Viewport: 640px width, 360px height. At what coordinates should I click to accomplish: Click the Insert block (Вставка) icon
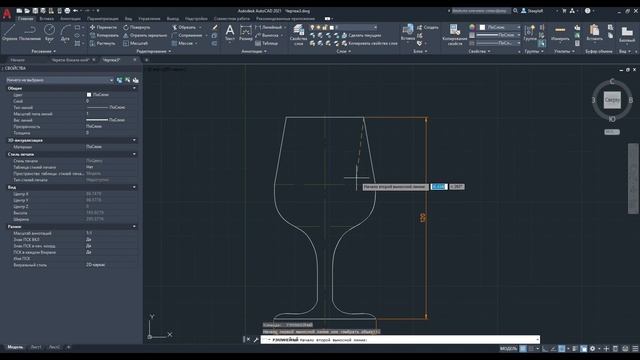coord(408,32)
